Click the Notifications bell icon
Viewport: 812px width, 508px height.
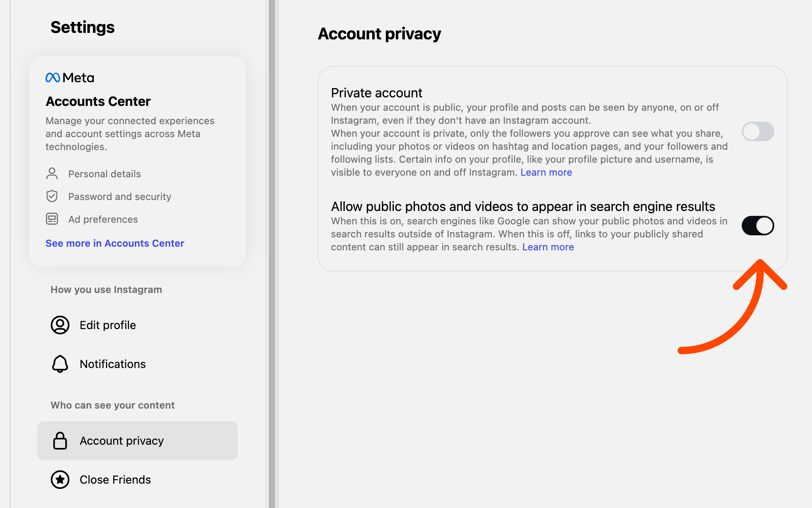point(60,364)
